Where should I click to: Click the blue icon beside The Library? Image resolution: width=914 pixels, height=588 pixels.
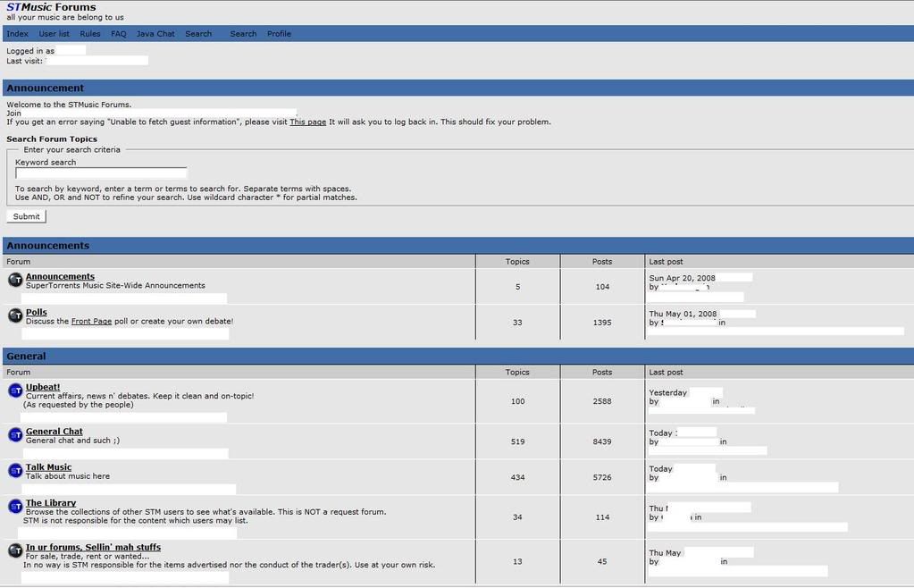pyautogui.click(x=15, y=507)
